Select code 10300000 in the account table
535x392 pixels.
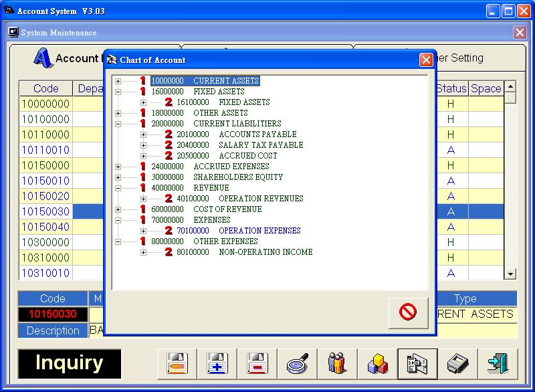pos(45,242)
